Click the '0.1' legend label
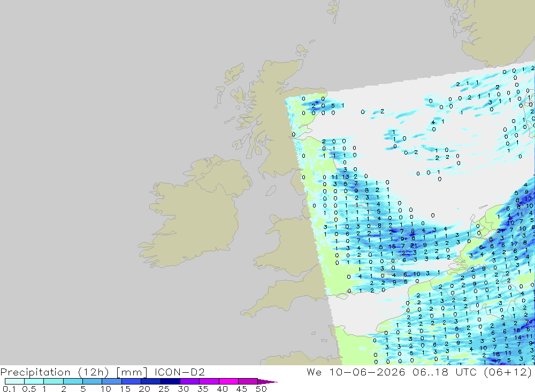535x392 pixels. 9,389
